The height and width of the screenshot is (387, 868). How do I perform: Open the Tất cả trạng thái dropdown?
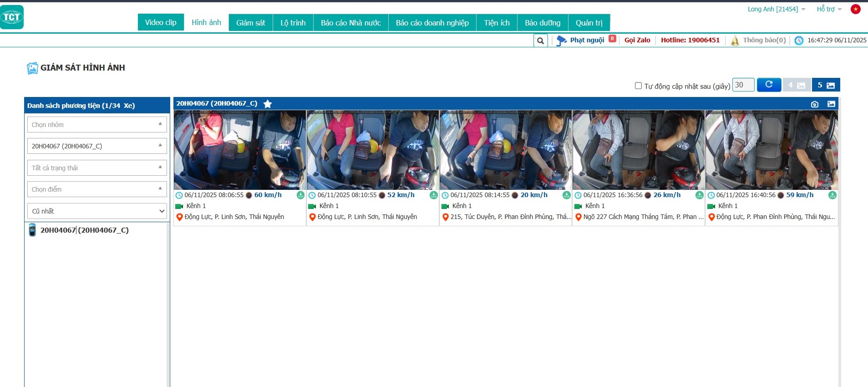[97, 168]
